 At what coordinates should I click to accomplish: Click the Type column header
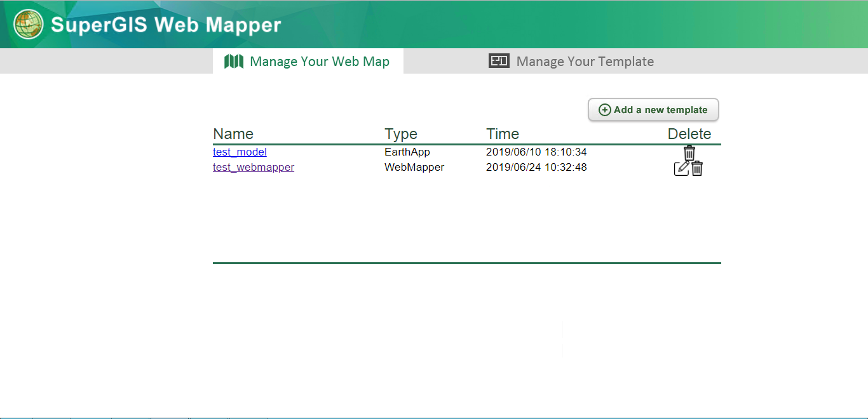click(x=401, y=134)
